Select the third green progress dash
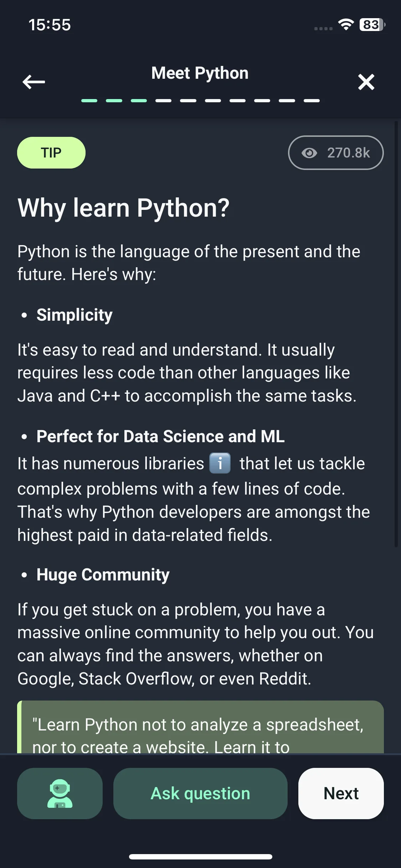This screenshot has height=868, width=401. coord(139,101)
